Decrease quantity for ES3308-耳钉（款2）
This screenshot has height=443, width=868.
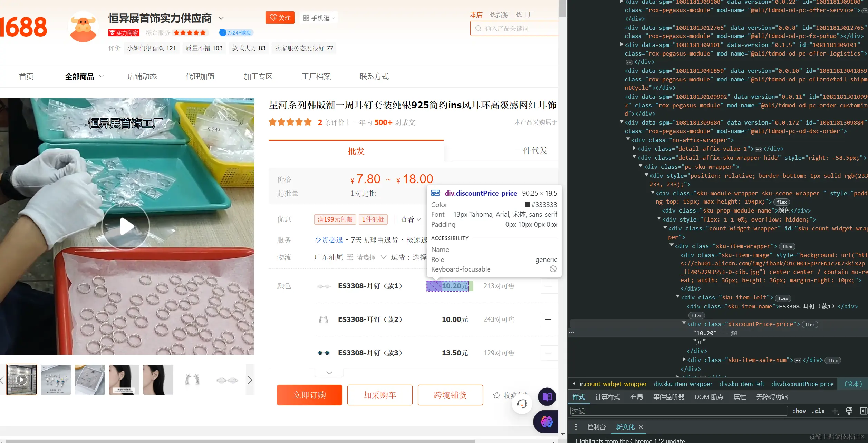point(548,319)
